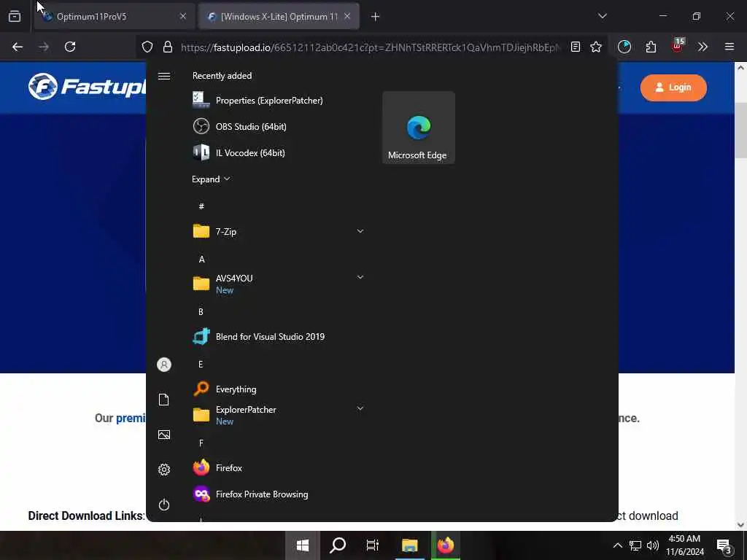Open the Firefox application menu
This screenshot has width=747, height=560.
click(x=729, y=47)
